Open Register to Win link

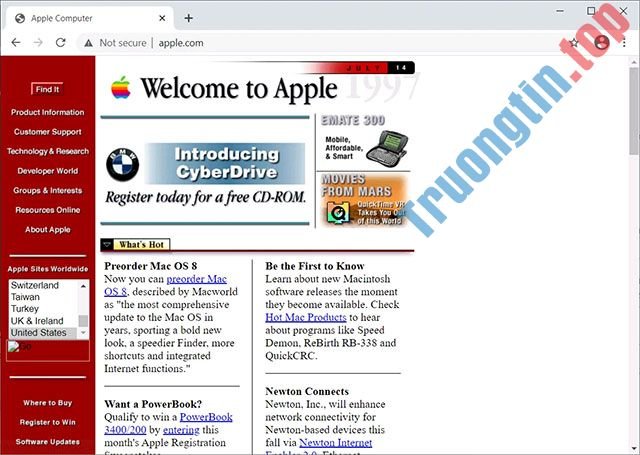click(48, 422)
